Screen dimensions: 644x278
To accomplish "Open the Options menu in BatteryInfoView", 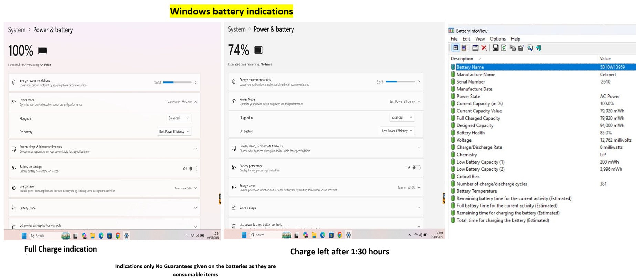I will click(x=498, y=39).
